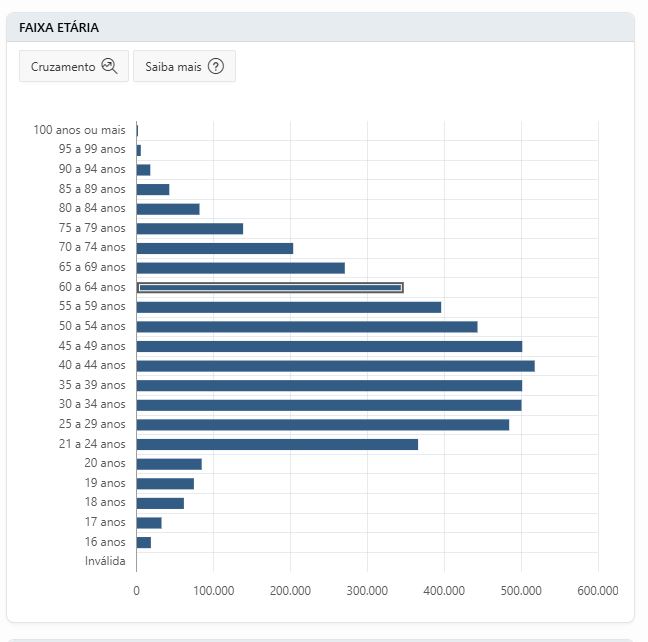This screenshot has height=642, width=648.
Task: Select the 18 anos bar
Action: tap(160, 504)
